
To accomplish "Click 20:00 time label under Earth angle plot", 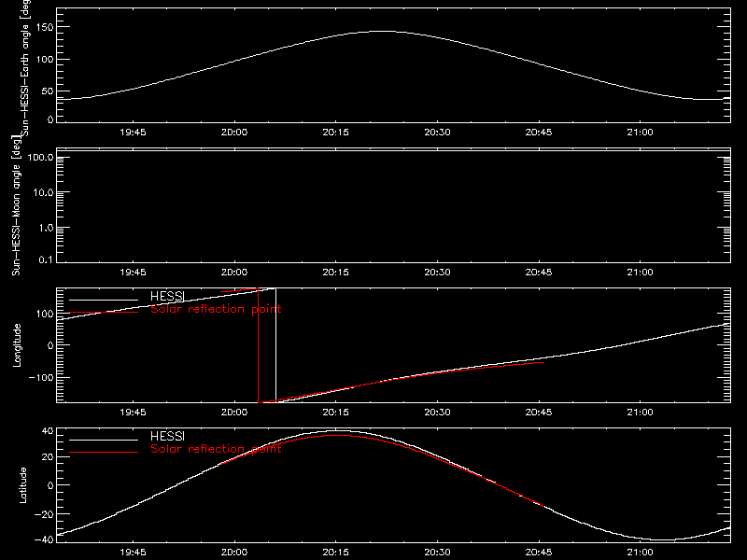I will 234,132.
